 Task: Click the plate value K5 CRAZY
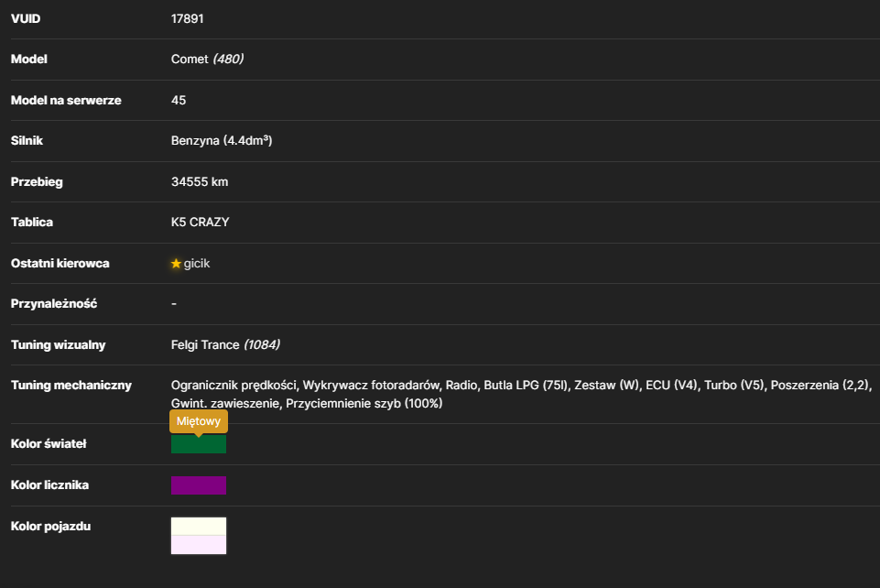201,223
